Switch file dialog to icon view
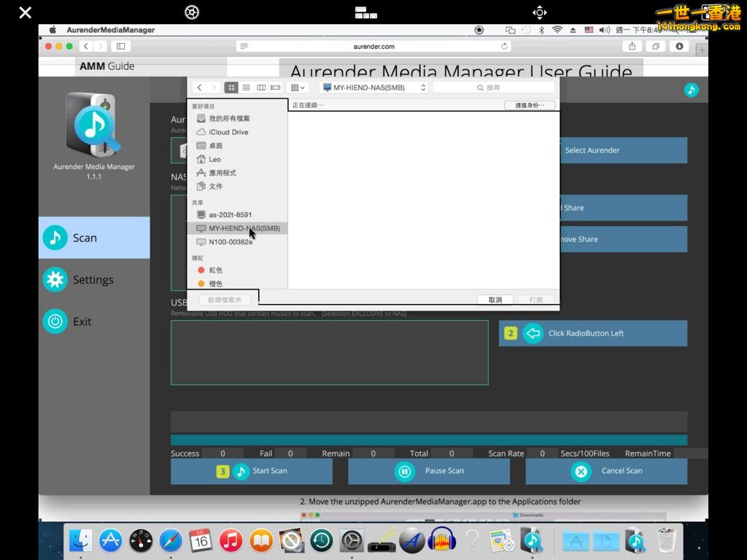Viewport: 747px width, 560px height. pyautogui.click(x=231, y=87)
